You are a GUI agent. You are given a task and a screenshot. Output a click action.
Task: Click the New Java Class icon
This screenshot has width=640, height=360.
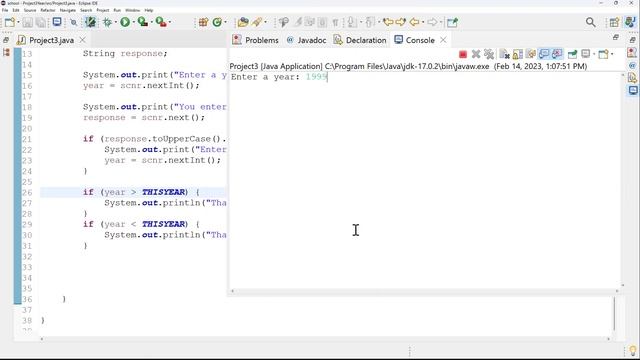pyautogui.click(x=217, y=22)
